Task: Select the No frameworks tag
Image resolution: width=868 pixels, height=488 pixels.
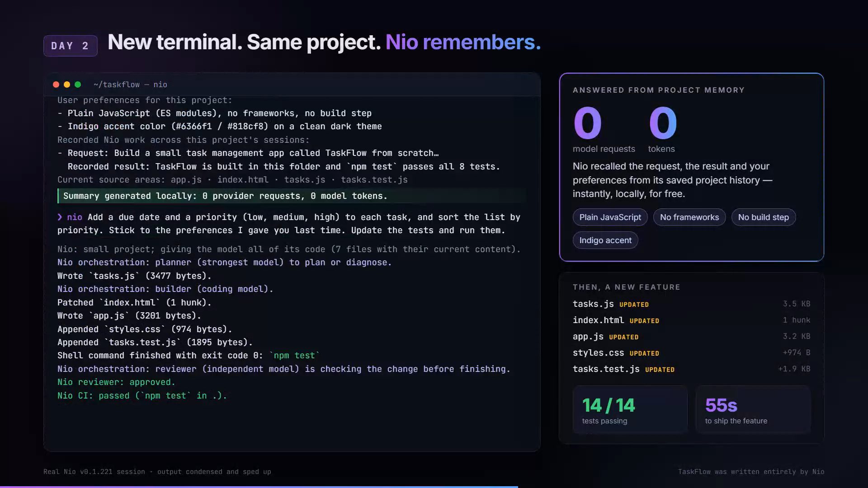Action: 689,217
